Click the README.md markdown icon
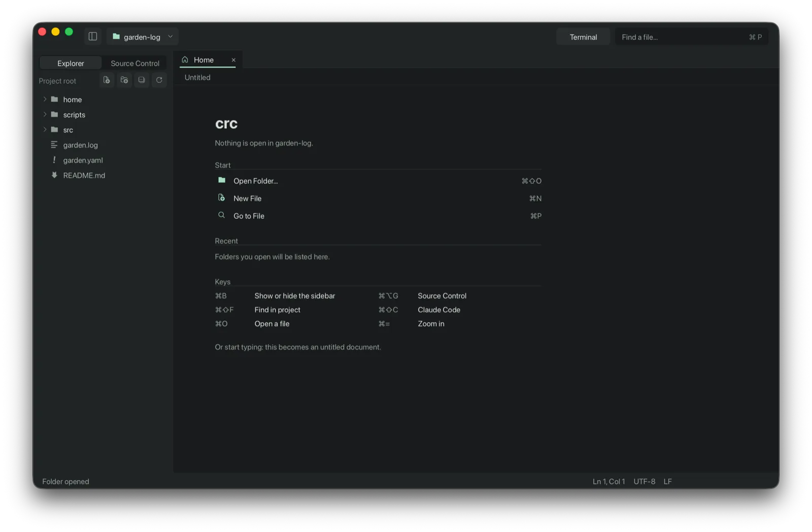 (54, 175)
